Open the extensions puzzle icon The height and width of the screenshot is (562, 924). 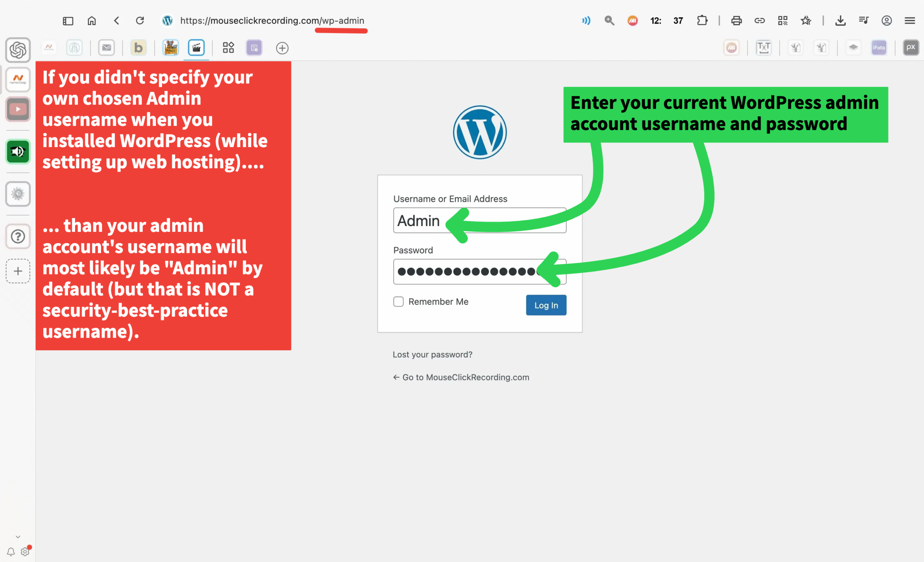coord(702,21)
